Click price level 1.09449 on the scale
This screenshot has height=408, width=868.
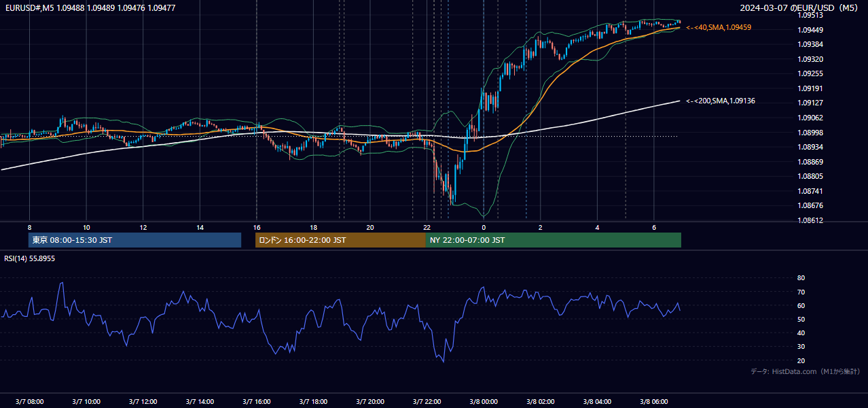point(810,30)
